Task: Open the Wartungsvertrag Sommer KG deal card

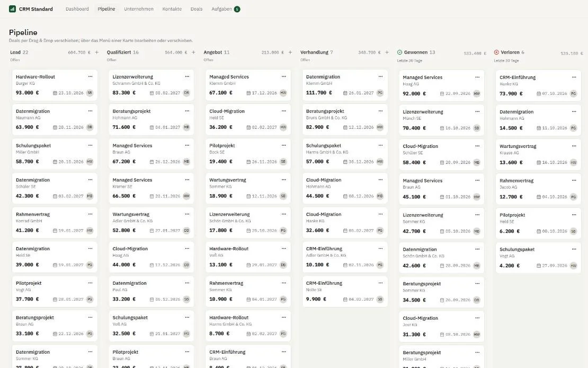Action: [248, 188]
